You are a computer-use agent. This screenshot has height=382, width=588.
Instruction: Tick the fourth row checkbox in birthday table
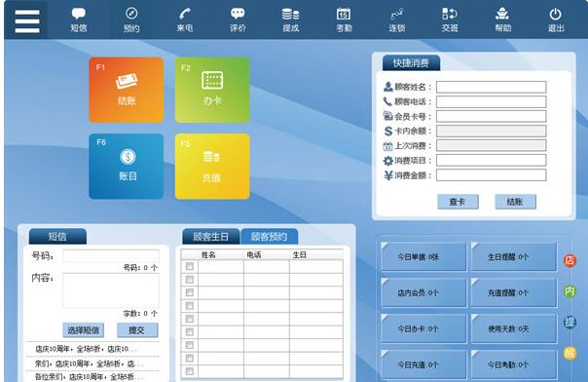click(190, 305)
